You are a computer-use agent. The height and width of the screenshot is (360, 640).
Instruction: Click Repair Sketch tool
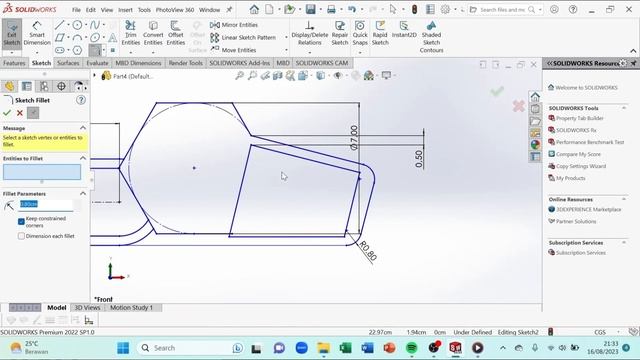coord(340,34)
